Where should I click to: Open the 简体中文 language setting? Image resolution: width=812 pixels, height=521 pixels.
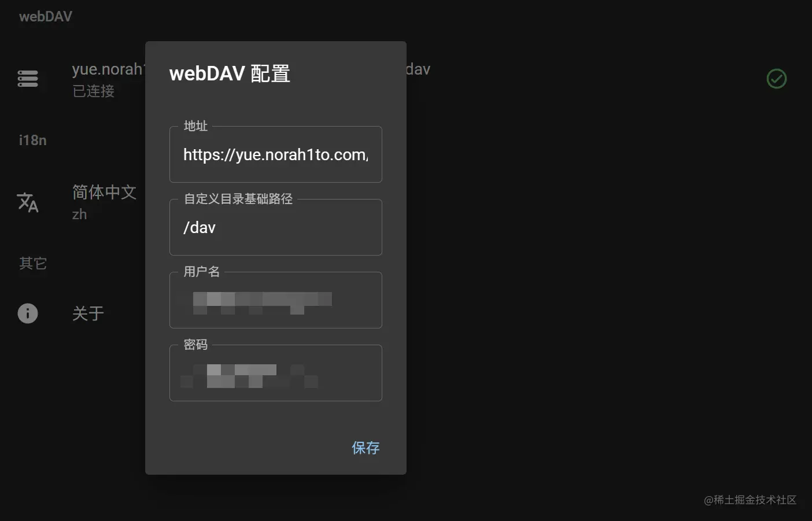click(x=104, y=192)
